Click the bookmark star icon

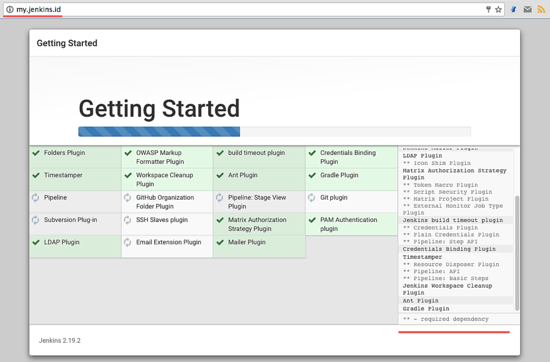(498, 9)
